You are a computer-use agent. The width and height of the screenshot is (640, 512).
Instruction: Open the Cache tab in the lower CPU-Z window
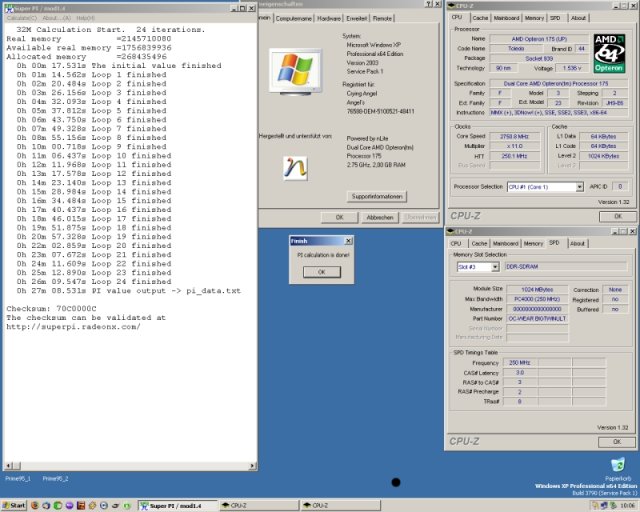tap(479, 243)
